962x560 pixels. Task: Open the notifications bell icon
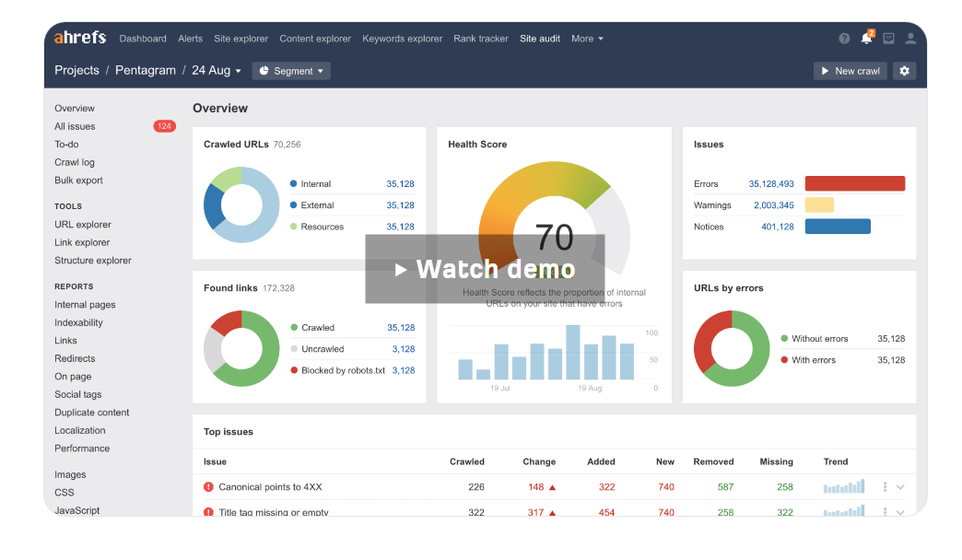tap(866, 38)
